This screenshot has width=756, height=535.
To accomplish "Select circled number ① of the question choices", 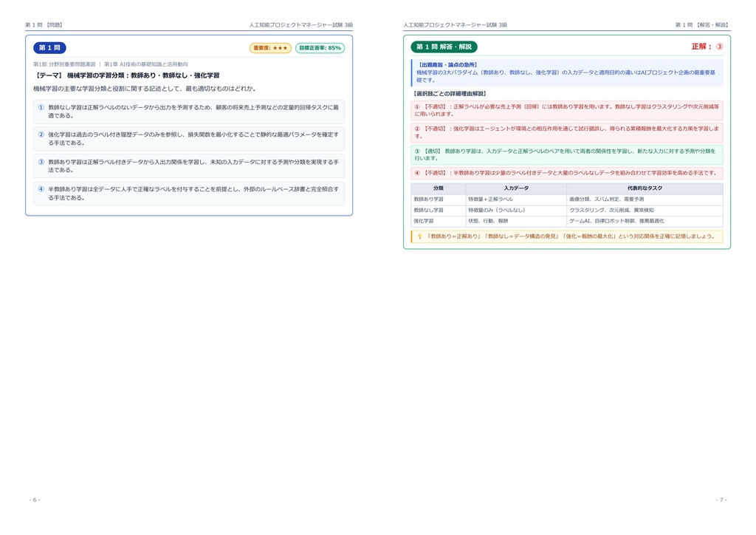I will tap(41, 107).
